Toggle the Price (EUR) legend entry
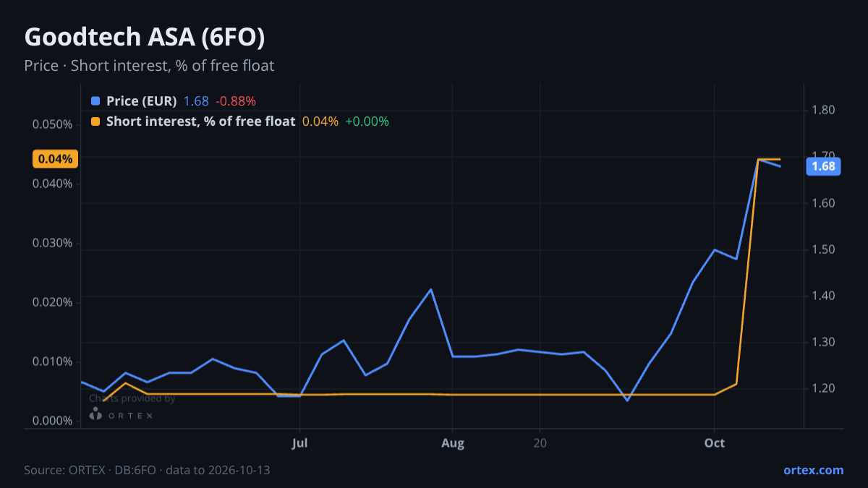 click(142, 101)
